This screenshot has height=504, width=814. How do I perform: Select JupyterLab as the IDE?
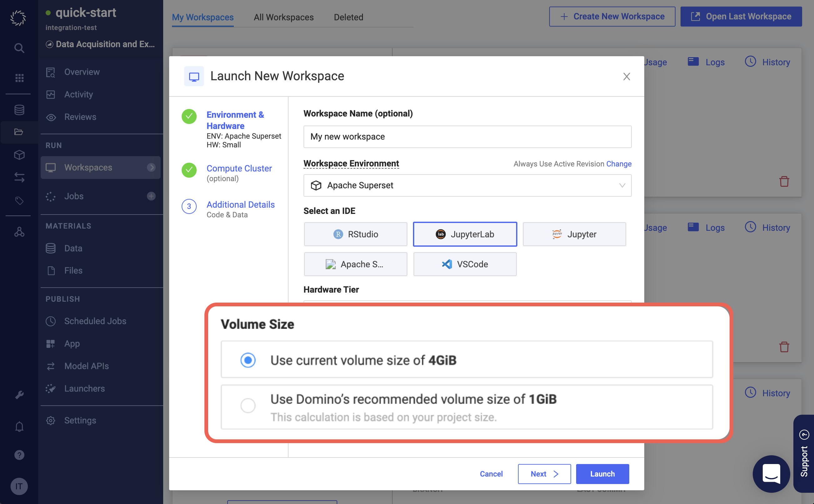click(465, 234)
